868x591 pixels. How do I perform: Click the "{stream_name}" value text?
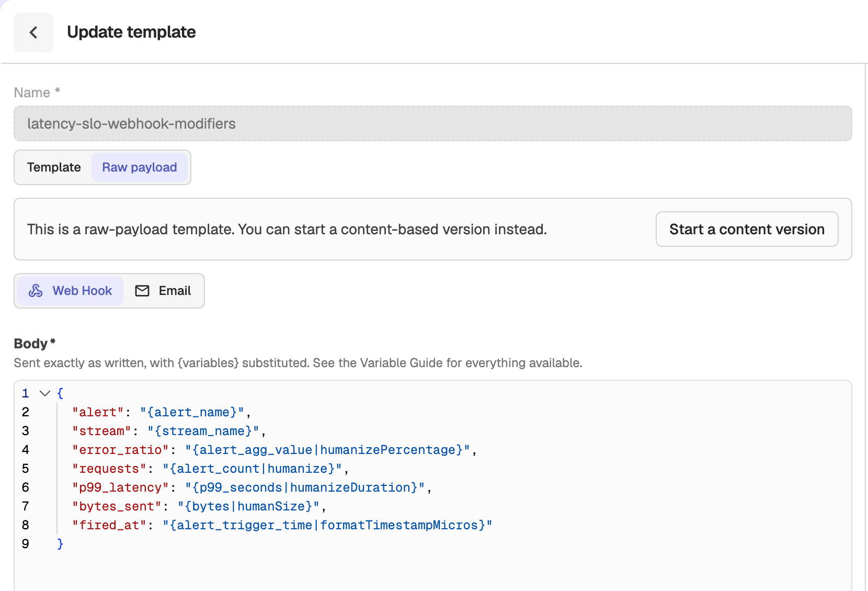203,431
